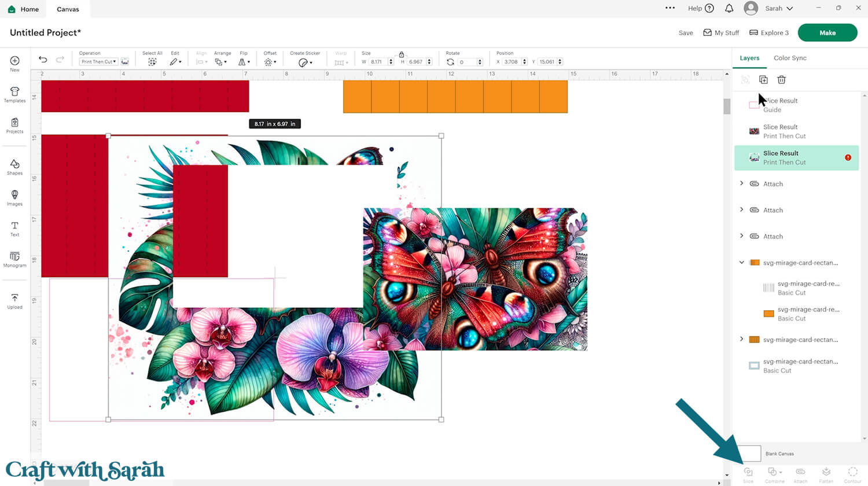Open the Monogram tool
Image resolution: width=868 pixels, height=486 pixels.
[x=14, y=259]
